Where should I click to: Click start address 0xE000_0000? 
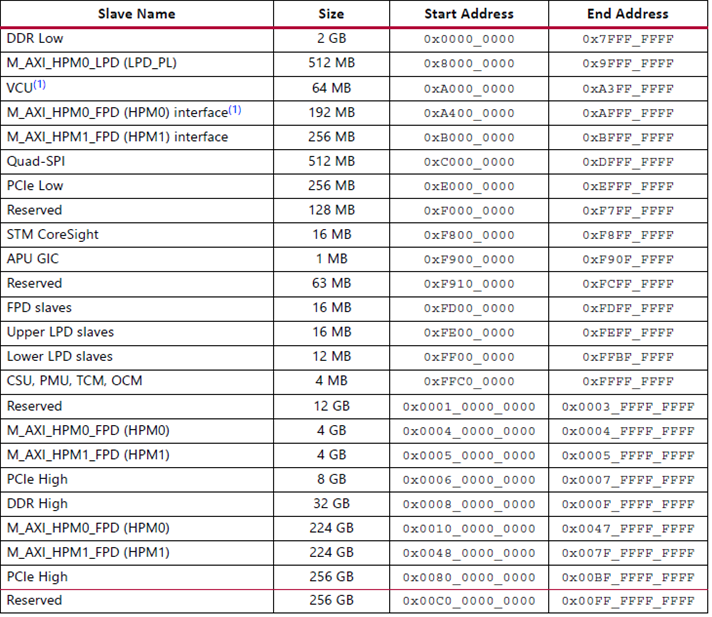coord(469,187)
